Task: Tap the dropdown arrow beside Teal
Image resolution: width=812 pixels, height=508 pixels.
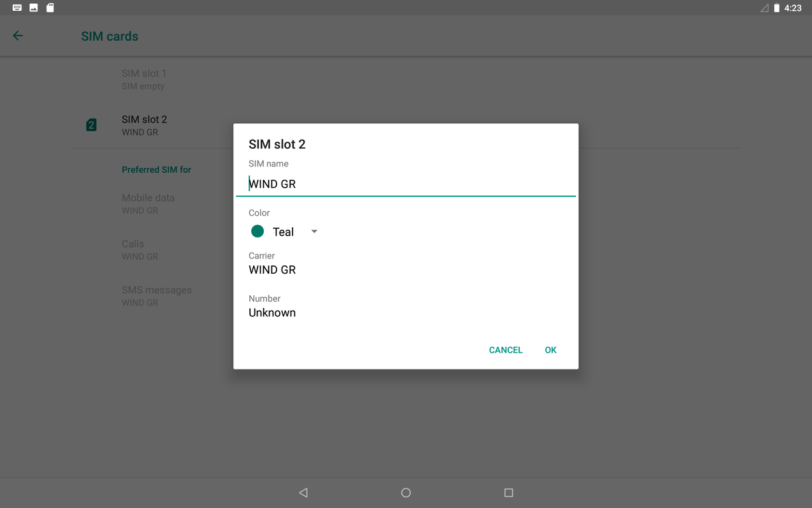Action: click(x=313, y=231)
